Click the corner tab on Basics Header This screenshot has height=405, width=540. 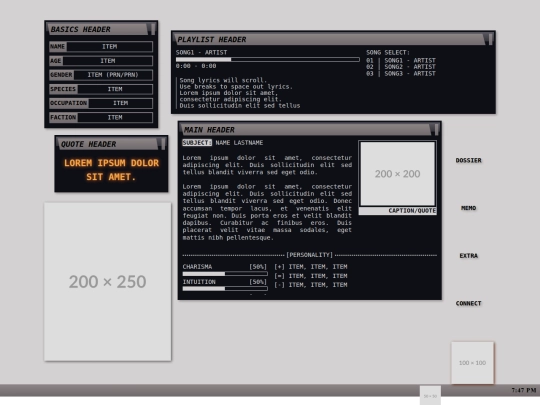(152, 29)
